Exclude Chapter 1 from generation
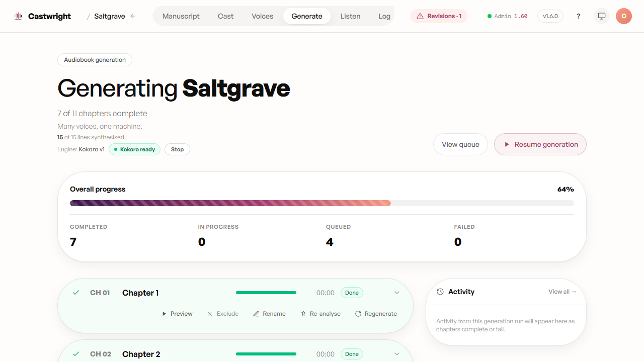This screenshot has height=362, width=644. [x=223, y=314]
